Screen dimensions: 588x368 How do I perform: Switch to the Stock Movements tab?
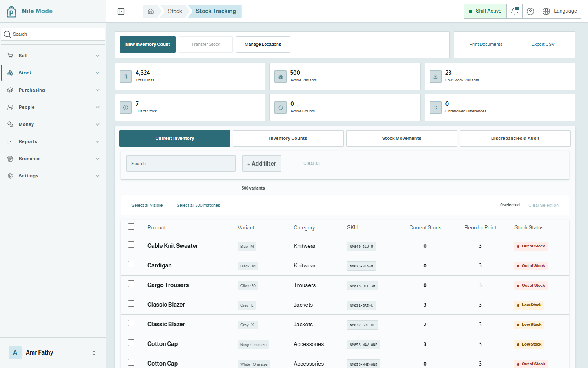pos(402,139)
